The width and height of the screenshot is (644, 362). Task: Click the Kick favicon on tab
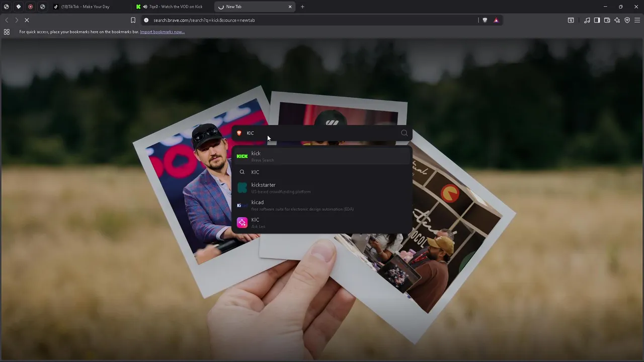138,7
